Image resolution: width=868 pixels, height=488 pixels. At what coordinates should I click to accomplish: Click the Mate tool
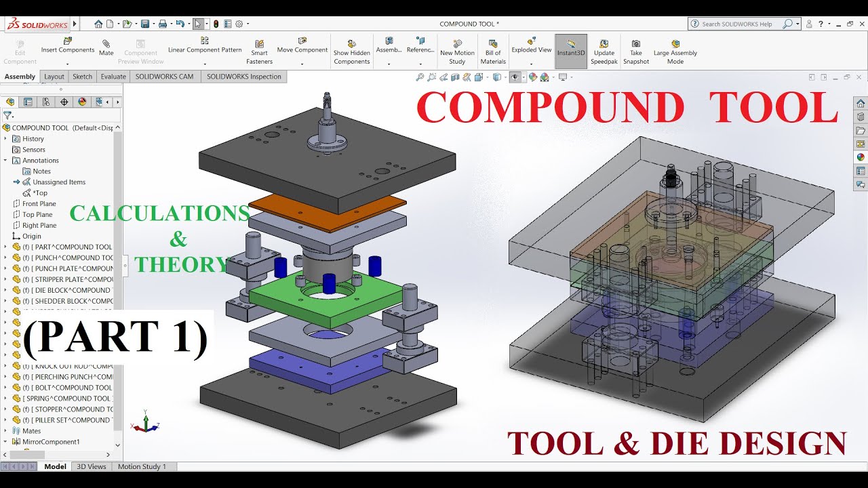pos(106,48)
